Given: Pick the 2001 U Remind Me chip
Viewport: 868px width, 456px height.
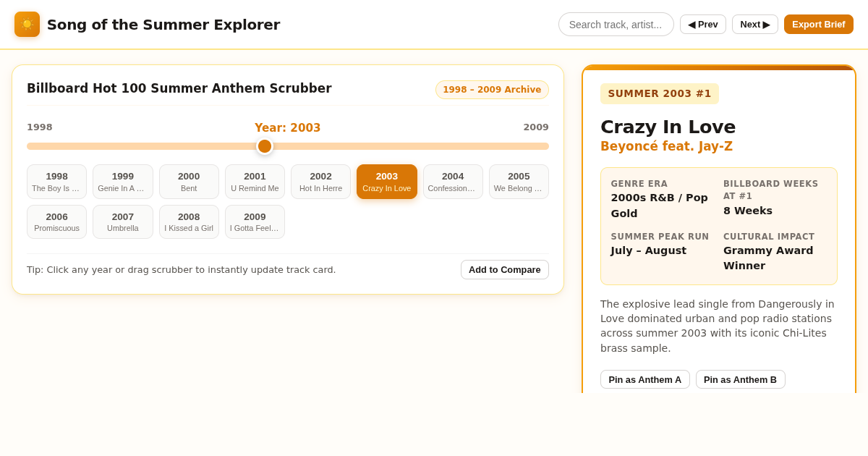Looking at the screenshot, I should click(255, 182).
